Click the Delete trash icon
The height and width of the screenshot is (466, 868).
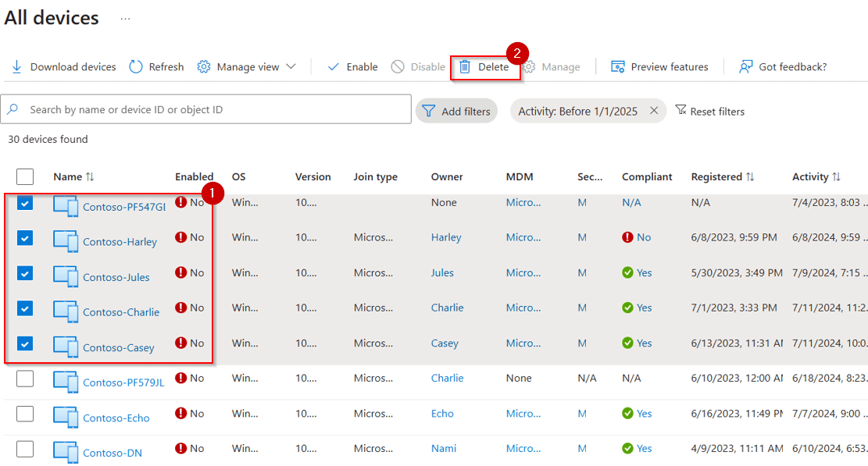465,67
